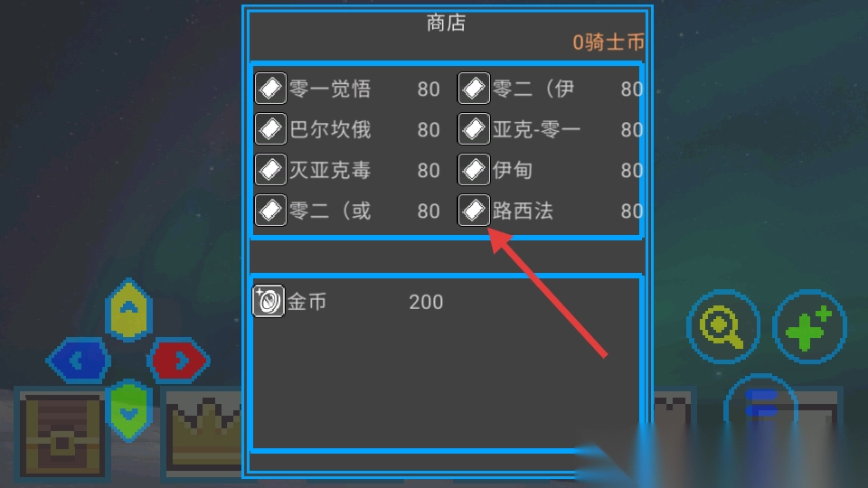Choose the 零二（或 shop entry

tap(347, 211)
